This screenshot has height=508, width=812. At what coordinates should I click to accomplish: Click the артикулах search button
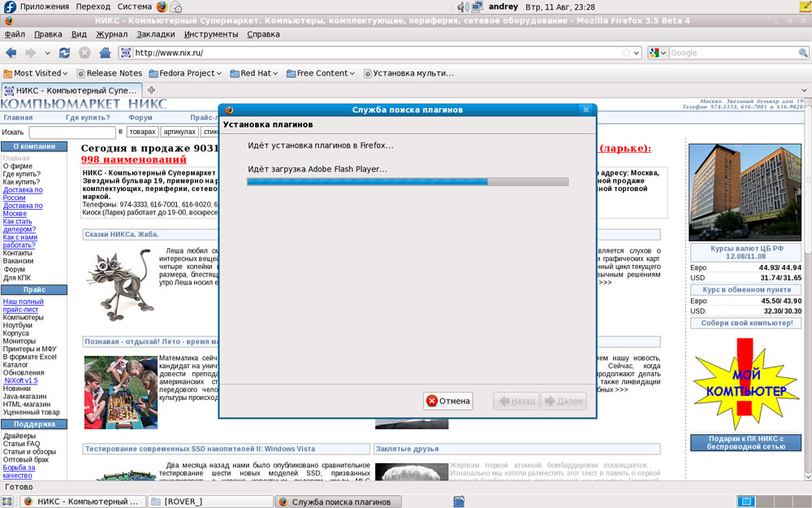tap(179, 132)
